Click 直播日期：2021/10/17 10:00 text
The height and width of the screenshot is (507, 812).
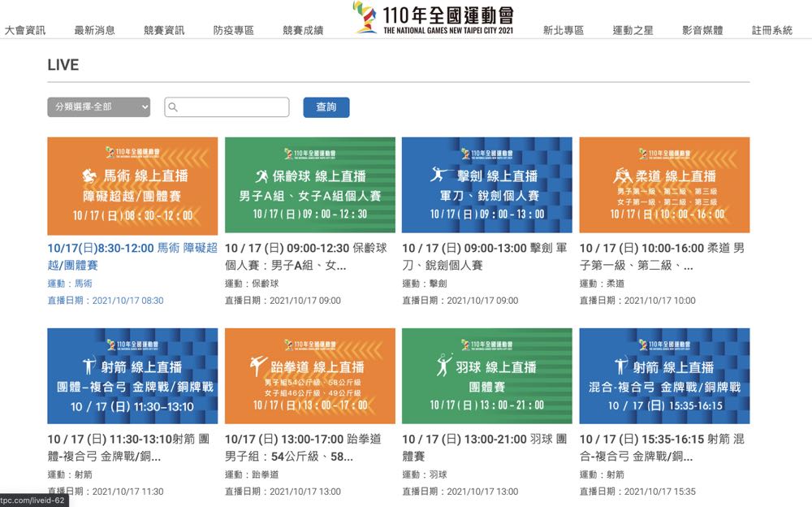pyautogui.click(x=637, y=301)
